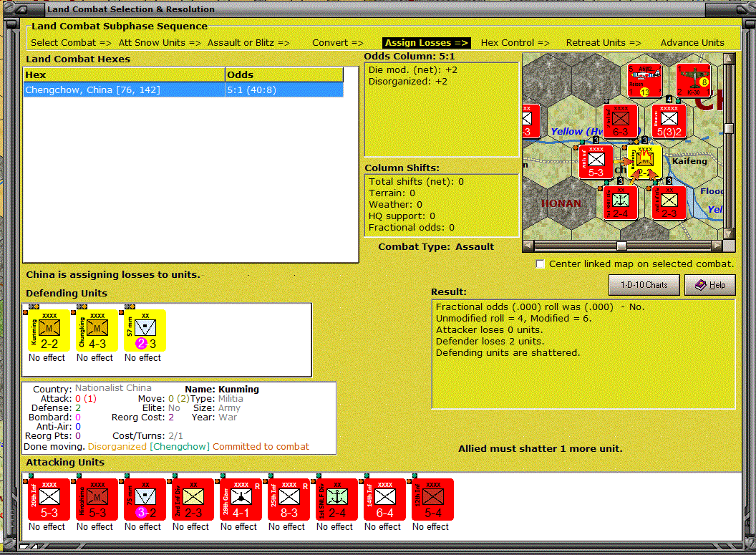Click the 5(3)2 HQ counter on the map

[x=669, y=122]
